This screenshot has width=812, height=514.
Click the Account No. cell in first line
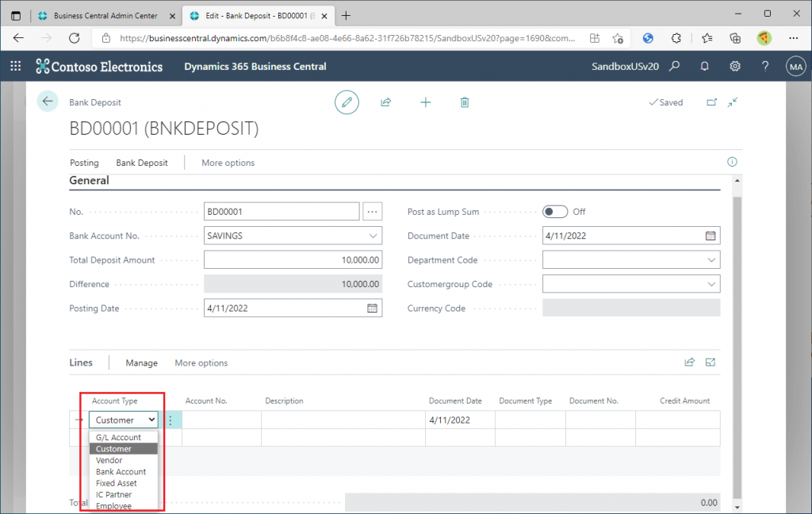[x=221, y=420]
